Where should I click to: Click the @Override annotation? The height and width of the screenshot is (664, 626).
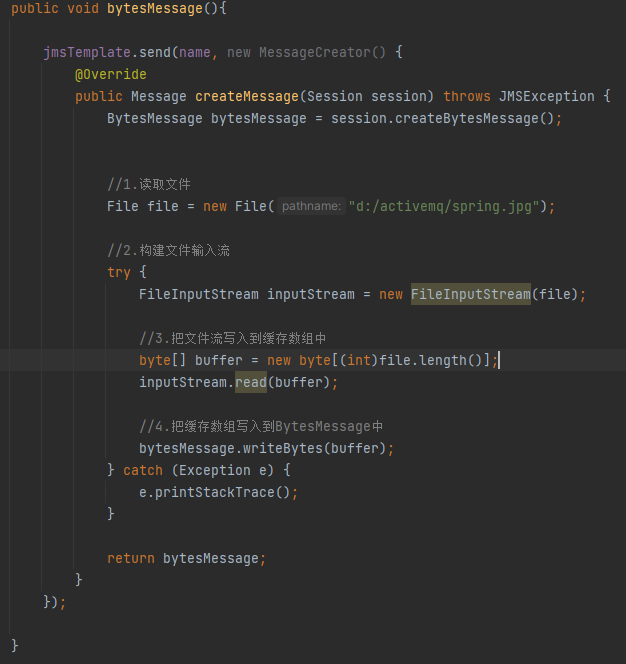(x=110, y=75)
